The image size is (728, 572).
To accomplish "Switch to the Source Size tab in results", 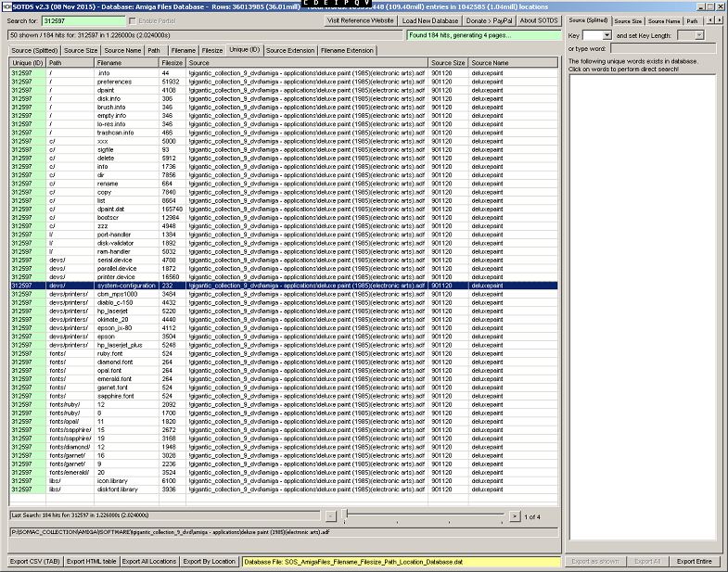I will pyautogui.click(x=81, y=50).
